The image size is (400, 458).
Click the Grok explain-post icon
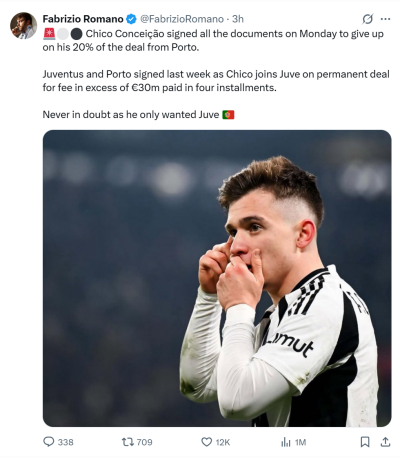[367, 19]
